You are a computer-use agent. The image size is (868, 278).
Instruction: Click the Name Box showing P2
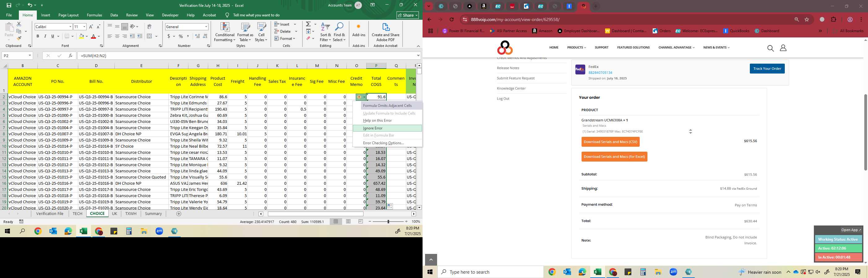pyautogui.click(x=17, y=56)
